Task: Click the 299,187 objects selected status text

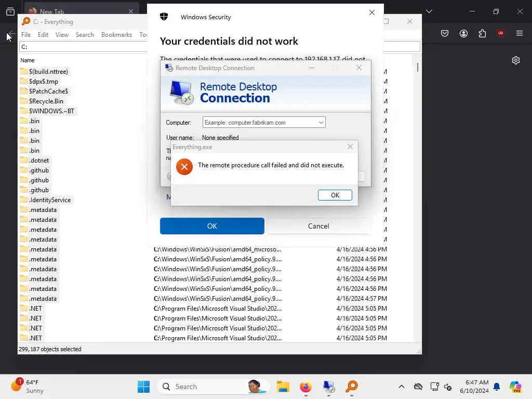Action: pyautogui.click(x=50, y=349)
